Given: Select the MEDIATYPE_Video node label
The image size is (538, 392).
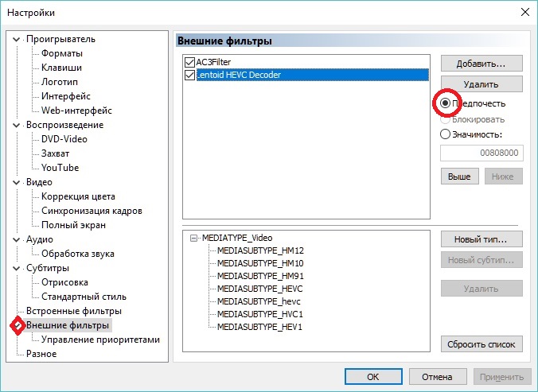Looking at the screenshot, I should (x=237, y=238).
